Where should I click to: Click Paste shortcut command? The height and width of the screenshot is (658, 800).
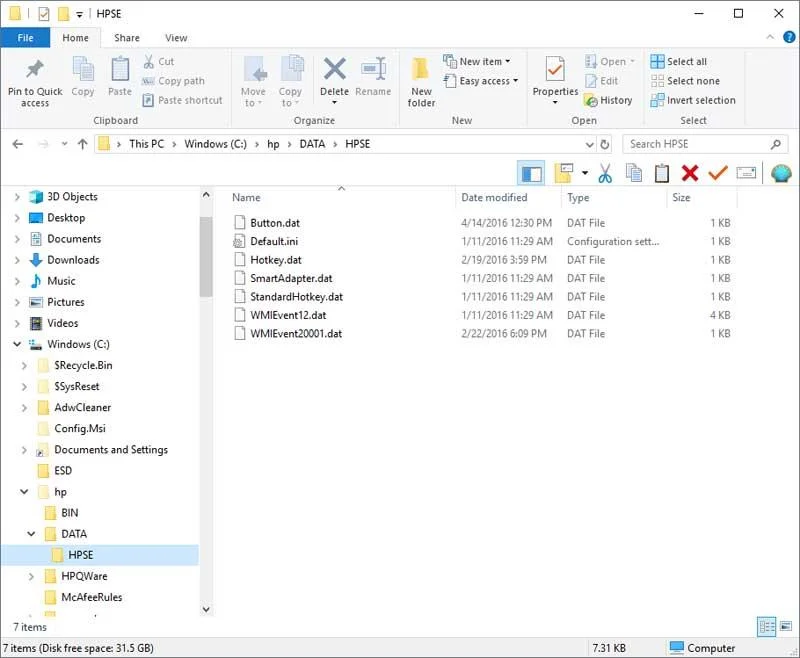(183, 100)
